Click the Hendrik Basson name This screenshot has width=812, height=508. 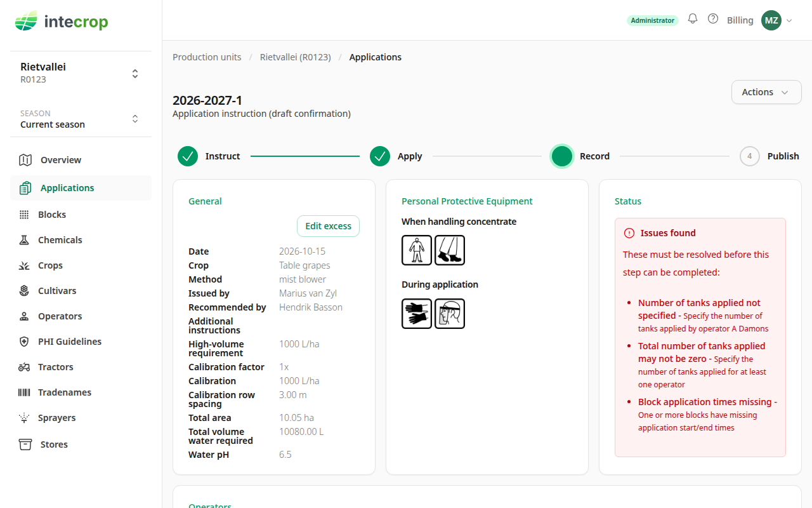coord(311,307)
